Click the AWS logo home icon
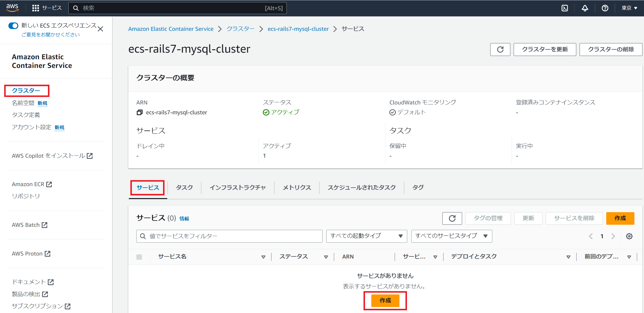 (x=12, y=8)
